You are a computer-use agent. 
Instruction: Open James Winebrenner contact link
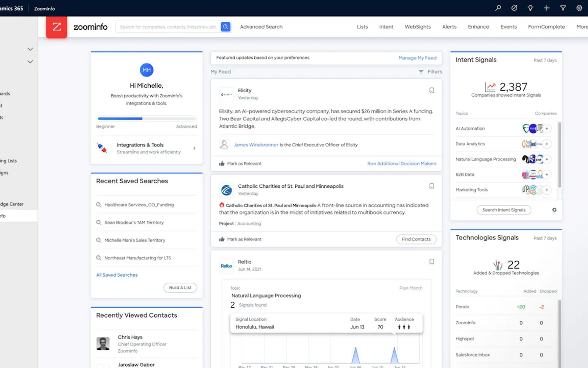click(x=256, y=145)
